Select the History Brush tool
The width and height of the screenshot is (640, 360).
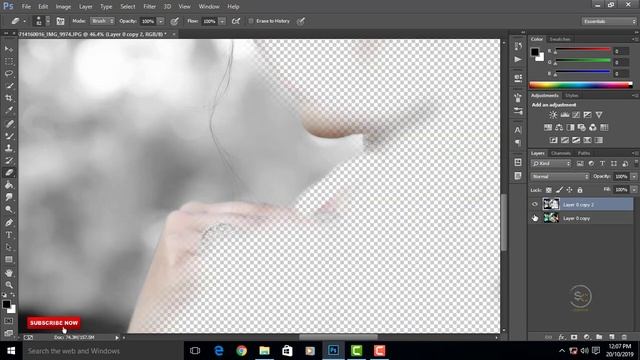[x=9, y=160]
